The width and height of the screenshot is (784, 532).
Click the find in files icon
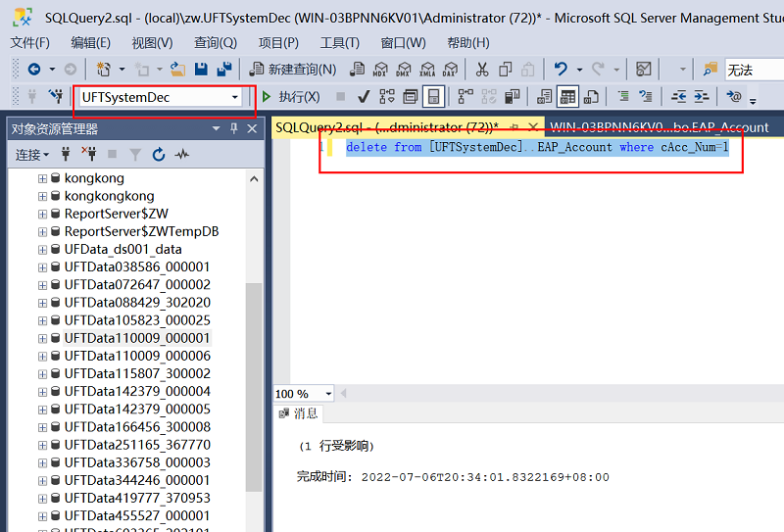pos(710,69)
